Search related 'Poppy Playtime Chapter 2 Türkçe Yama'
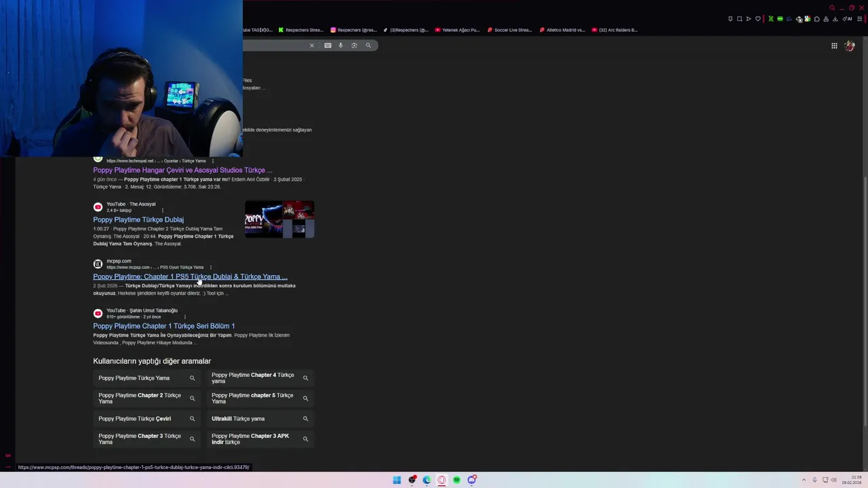The width and height of the screenshot is (868, 488). [146, 399]
